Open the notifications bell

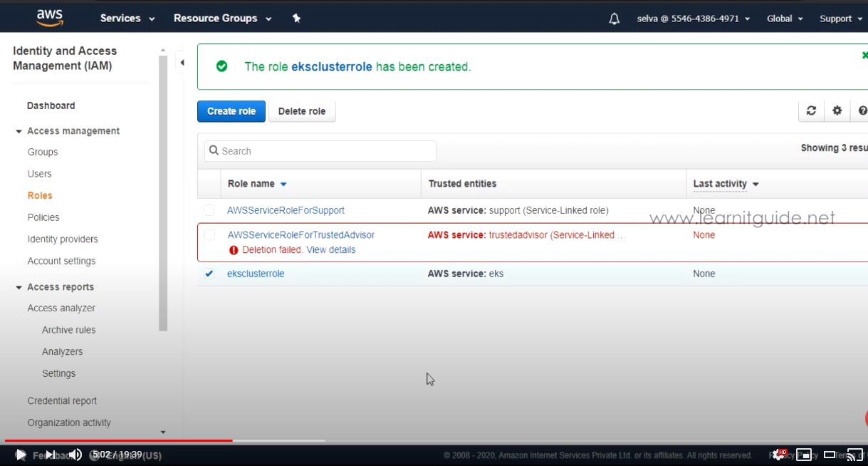click(615, 19)
